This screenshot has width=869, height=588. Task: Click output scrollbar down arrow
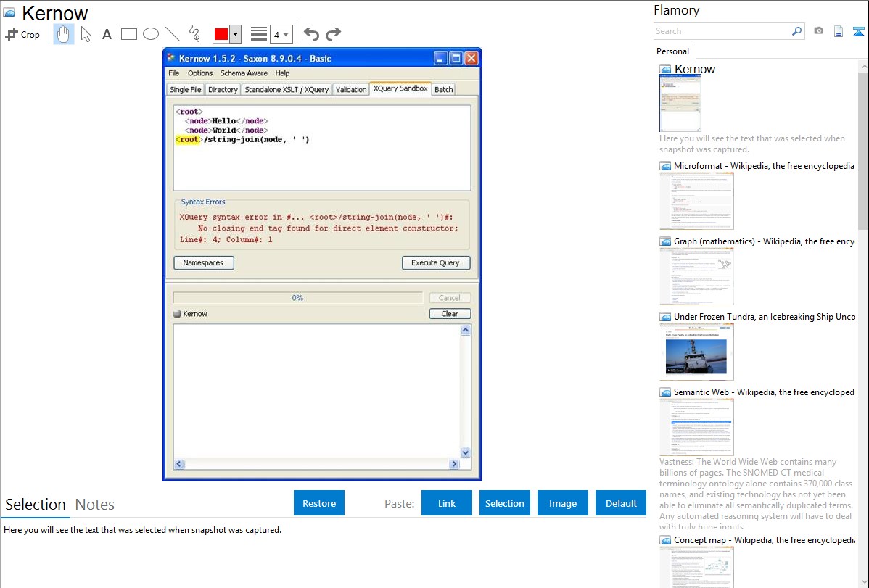pos(466,452)
